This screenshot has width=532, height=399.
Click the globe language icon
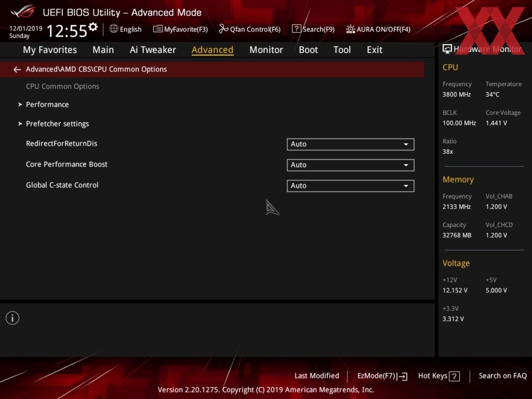(x=113, y=29)
